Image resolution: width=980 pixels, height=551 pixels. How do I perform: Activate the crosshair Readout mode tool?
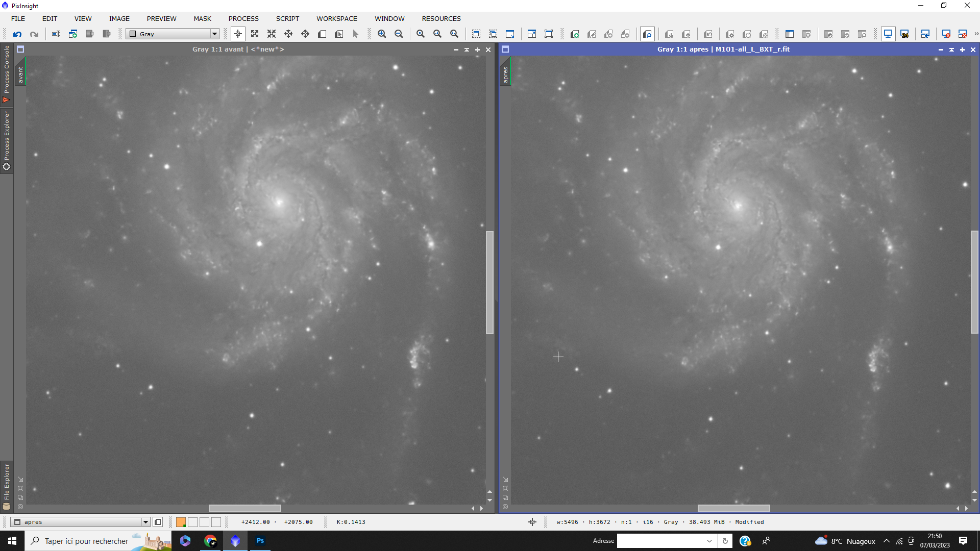(238, 34)
